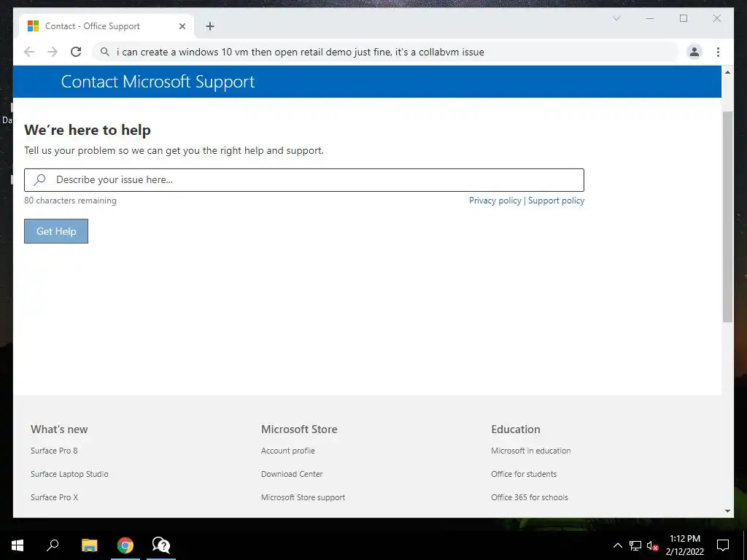The height and width of the screenshot is (560, 747).
Task: Close the Contact - Office Support tab
Action: (x=182, y=26)
